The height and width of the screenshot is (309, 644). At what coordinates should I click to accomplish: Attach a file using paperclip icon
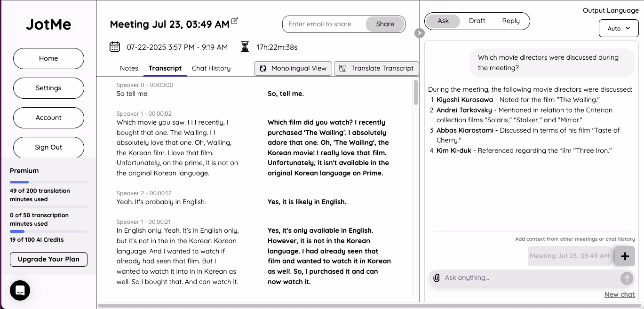437,278
